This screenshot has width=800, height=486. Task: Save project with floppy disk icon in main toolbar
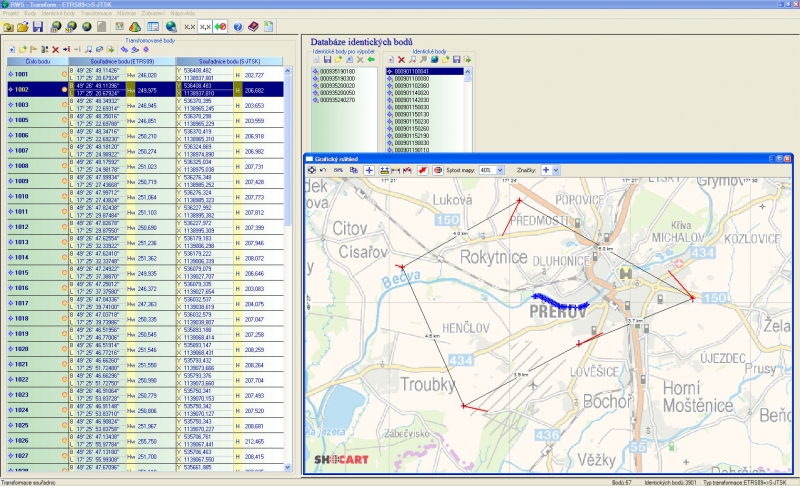pos(38,27)
